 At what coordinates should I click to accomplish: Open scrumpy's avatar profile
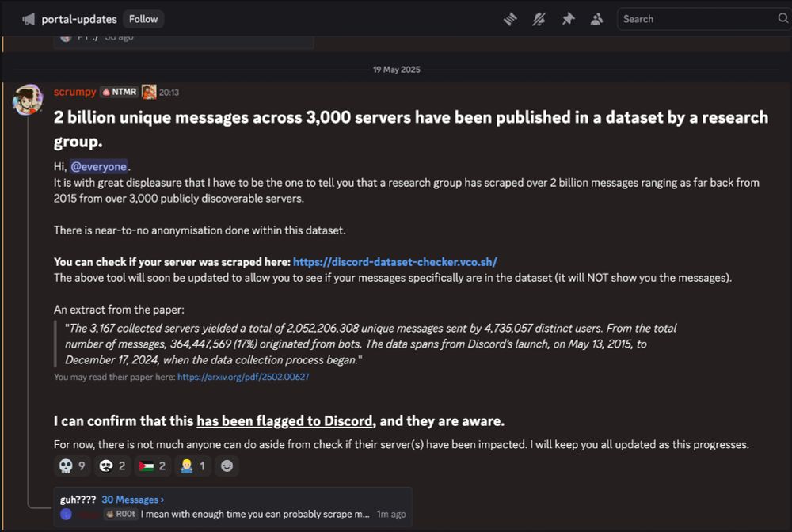[x=28, y=100]
